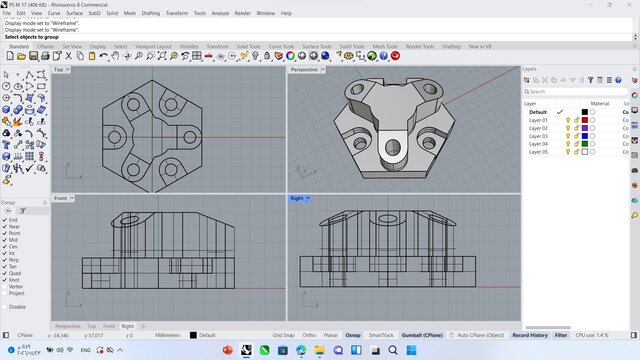The height and width of the screenshot is (360, 640).
Task: Toggle the Cen osnap checkbox
Action: point(5,247)
